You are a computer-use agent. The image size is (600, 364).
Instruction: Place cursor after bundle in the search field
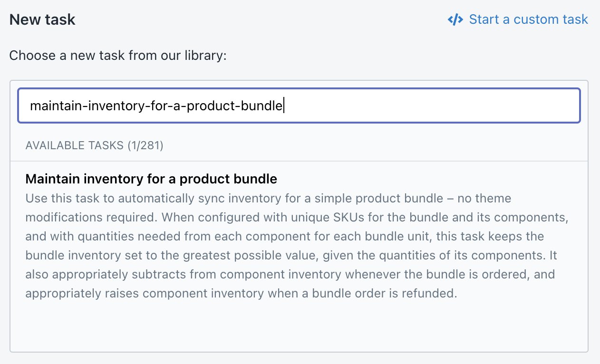click(x=283, y=105)
